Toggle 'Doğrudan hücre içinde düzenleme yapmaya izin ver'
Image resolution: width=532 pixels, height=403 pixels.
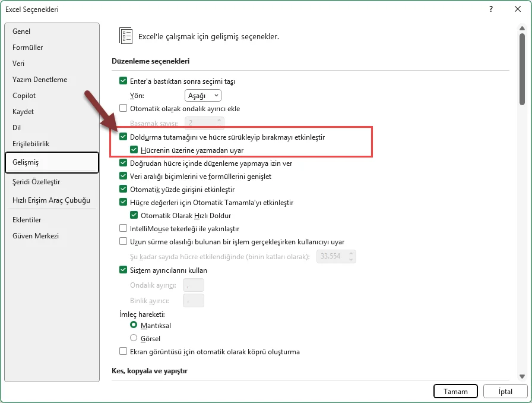(123, 163)
